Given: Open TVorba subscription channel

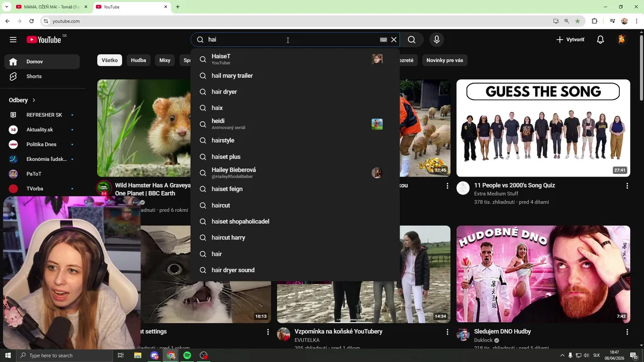Looking at the screenshot, I should pyautogui.click(x=42, y=189).
